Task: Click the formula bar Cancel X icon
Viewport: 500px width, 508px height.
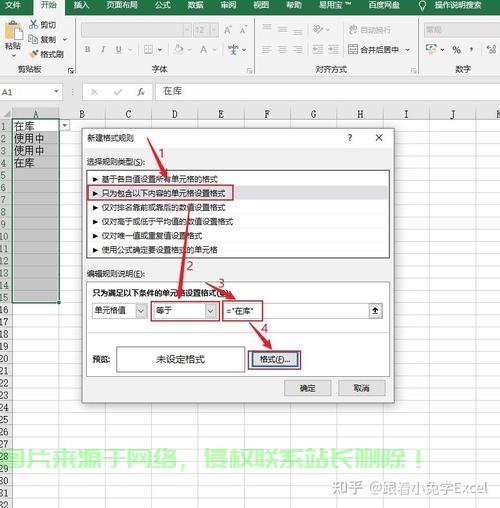Action: click(94, 92)
